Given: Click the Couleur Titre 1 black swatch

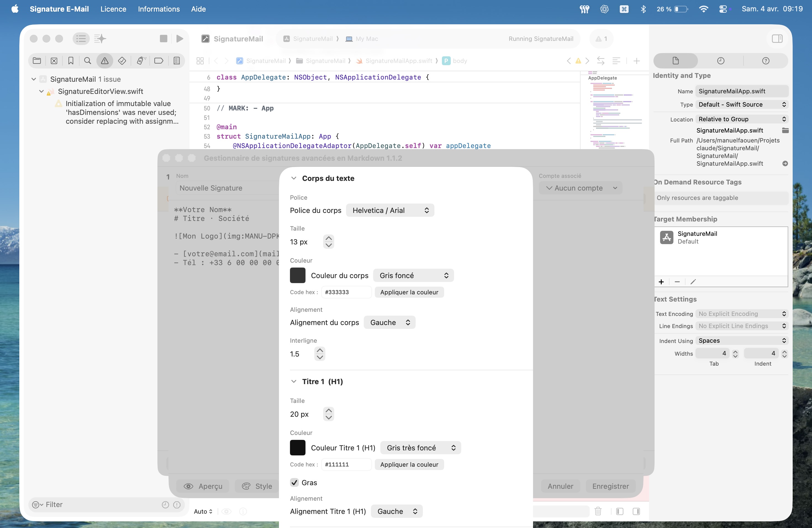Looking at the screenshot, I should [x=297, y=448].
